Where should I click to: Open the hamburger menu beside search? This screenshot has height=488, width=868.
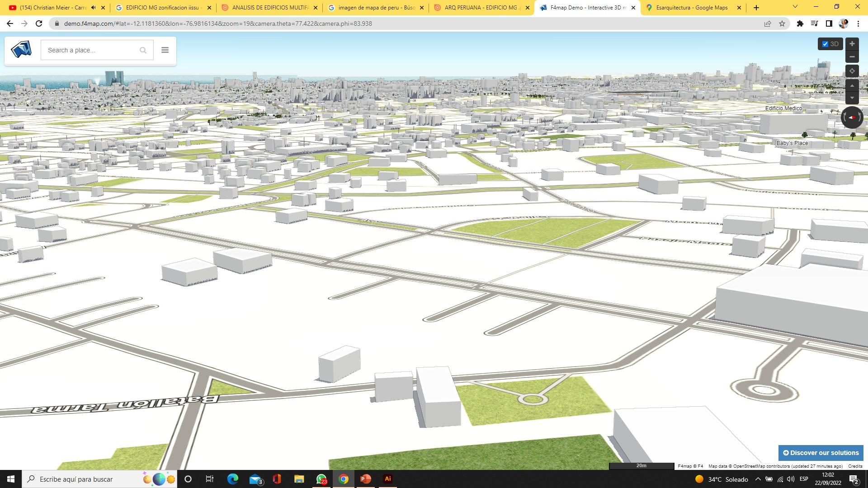tap(165, 50)
